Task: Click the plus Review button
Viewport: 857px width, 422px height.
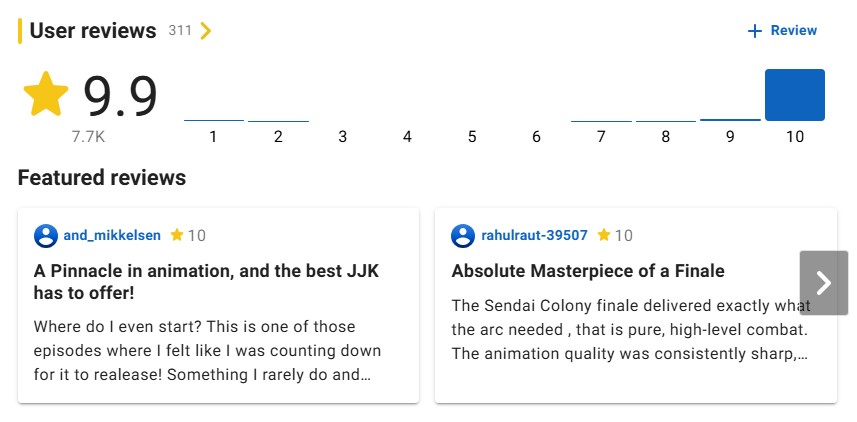Action: click(782, 31)
